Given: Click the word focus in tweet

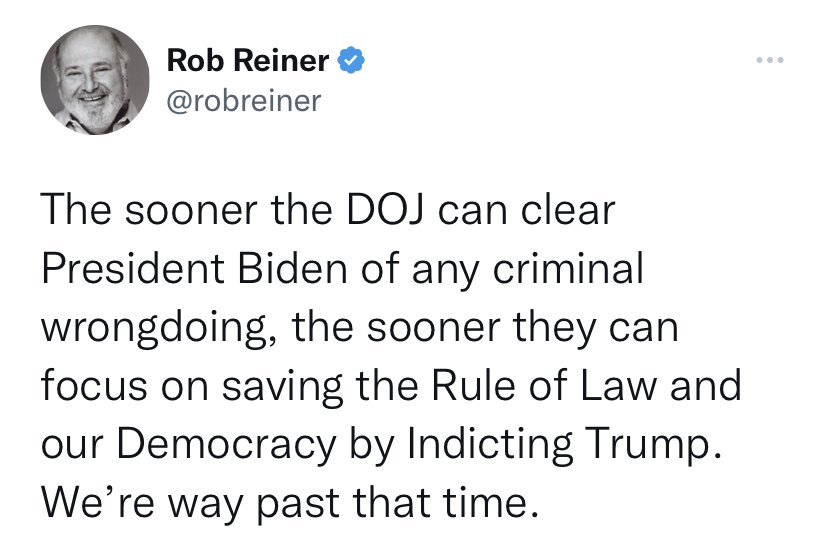Looking at the screenshot, I should [94, 385].
